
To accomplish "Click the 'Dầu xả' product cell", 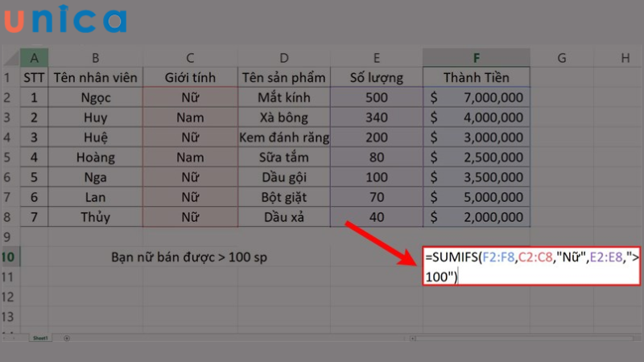I will point(284,217).
